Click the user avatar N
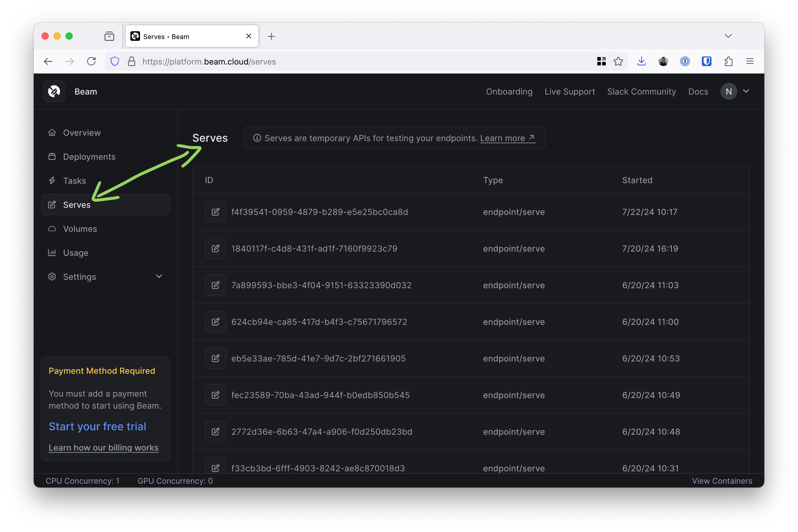 pos(729,91)
